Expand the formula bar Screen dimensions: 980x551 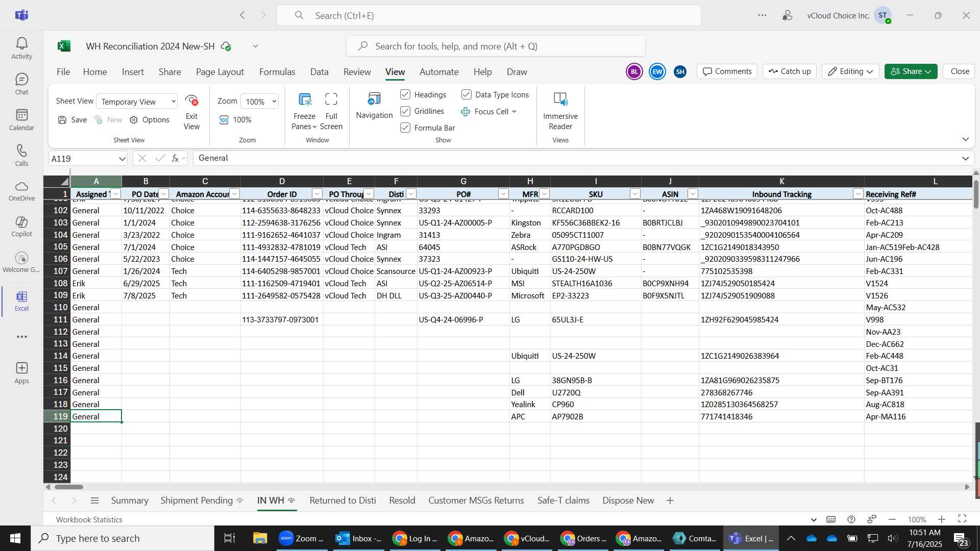[x=965, y=158]
